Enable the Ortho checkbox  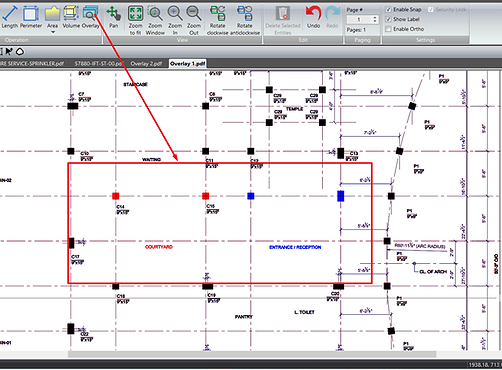388,29
